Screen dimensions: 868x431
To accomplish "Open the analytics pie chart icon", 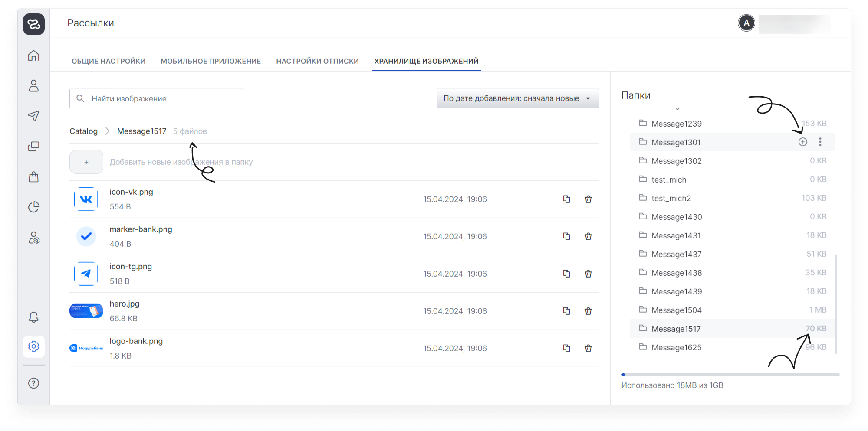I will [x=34, y=207].
